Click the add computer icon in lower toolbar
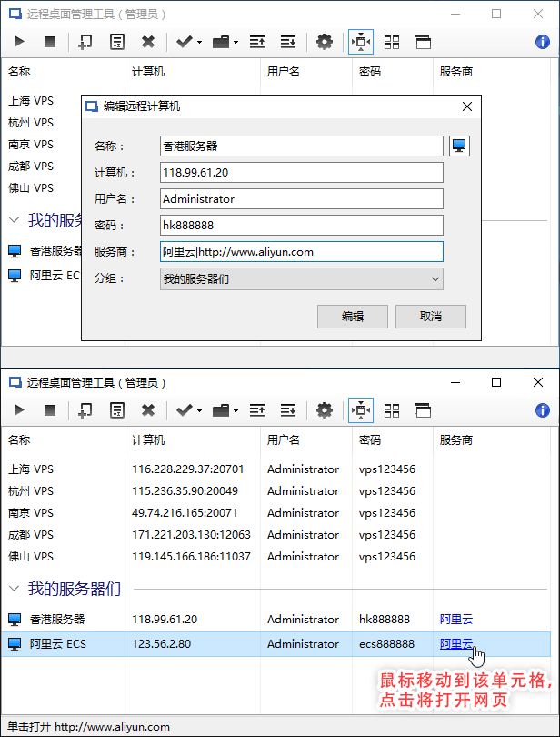The width and height of the screenshot is (560, 737). coord(85,410)
